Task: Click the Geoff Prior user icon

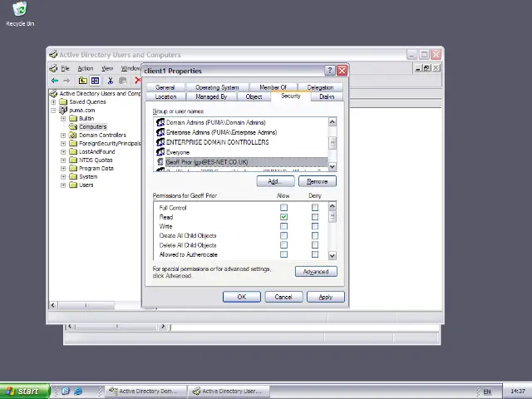Action: pos(160,162)
